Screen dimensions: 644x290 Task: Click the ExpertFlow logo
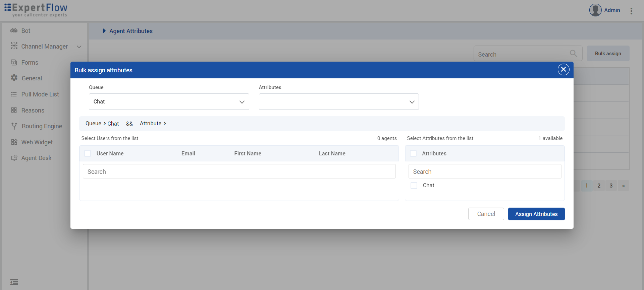point(36,10)
